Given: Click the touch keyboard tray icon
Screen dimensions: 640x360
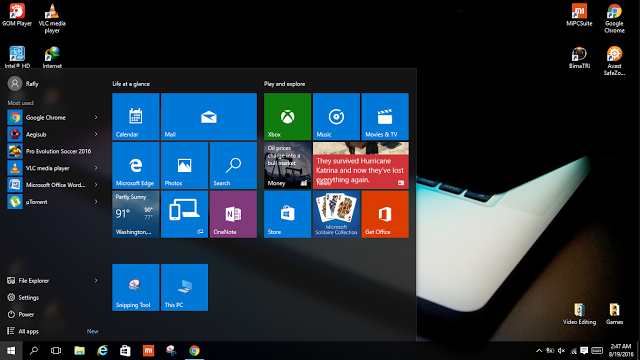Looking at the screenshot, I should [597, 351].
